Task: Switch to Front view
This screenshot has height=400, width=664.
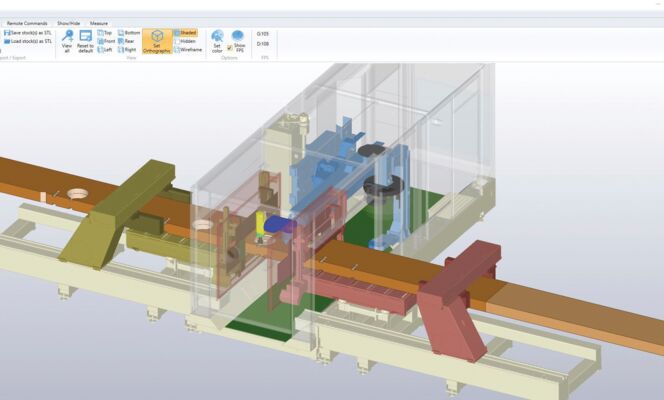Action: coord(105,41)
